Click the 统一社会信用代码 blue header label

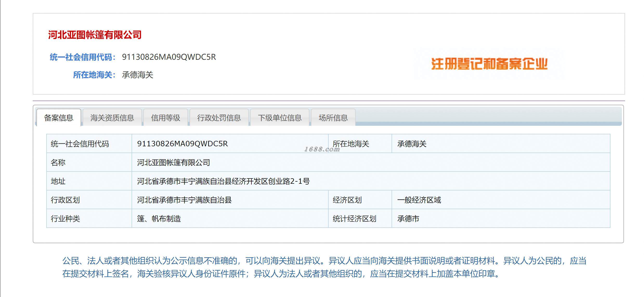(82, 57)
